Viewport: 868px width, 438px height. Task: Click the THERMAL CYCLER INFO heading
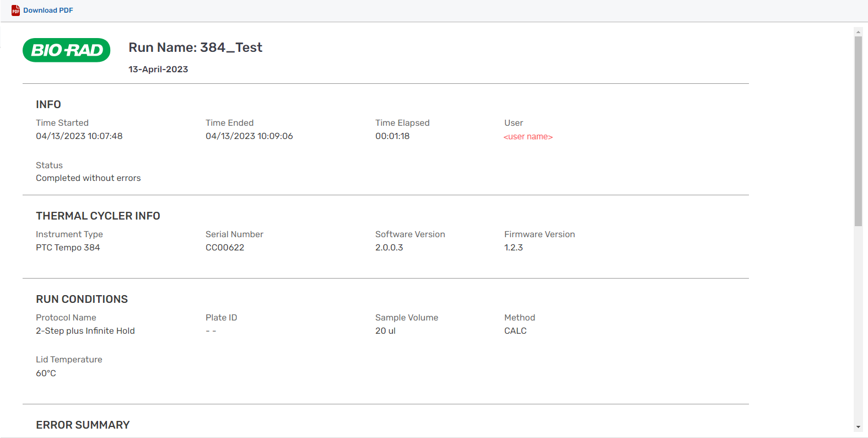point(98,216)
